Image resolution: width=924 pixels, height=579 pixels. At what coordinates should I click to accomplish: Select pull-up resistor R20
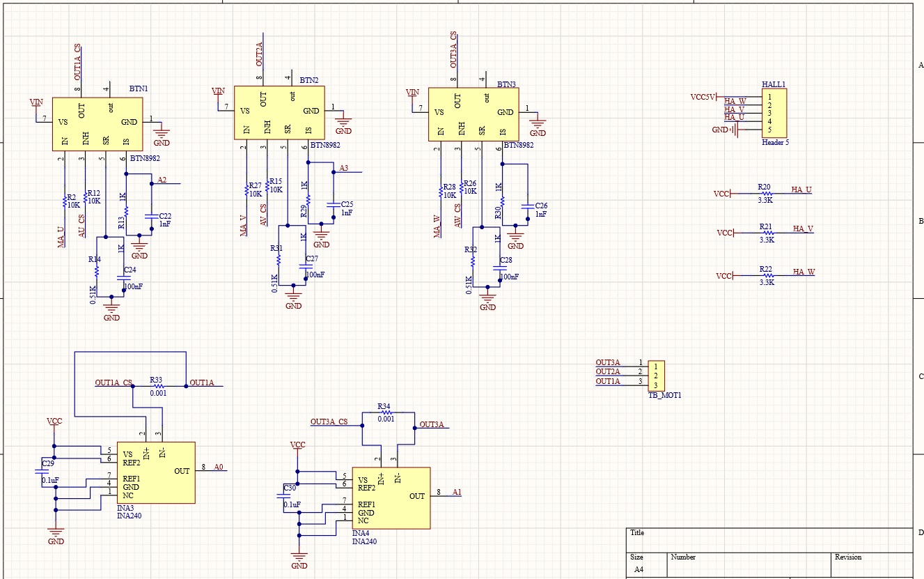tap(767, 193)
